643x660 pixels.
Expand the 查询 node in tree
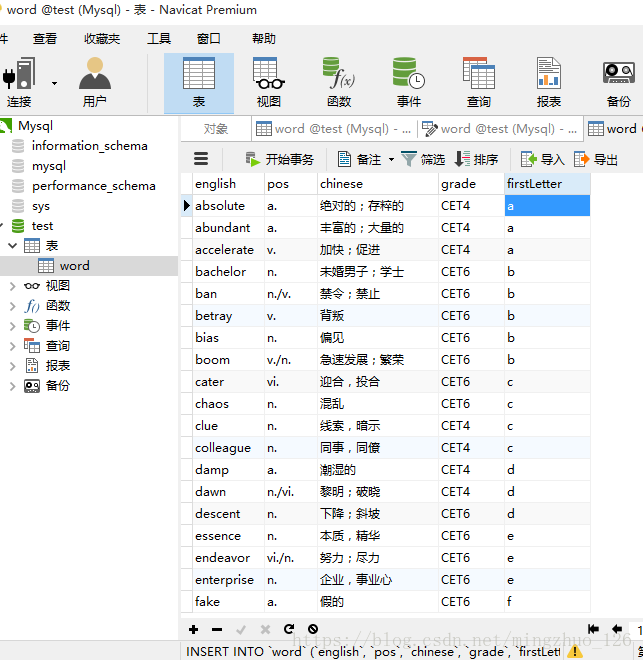[12, 346]
